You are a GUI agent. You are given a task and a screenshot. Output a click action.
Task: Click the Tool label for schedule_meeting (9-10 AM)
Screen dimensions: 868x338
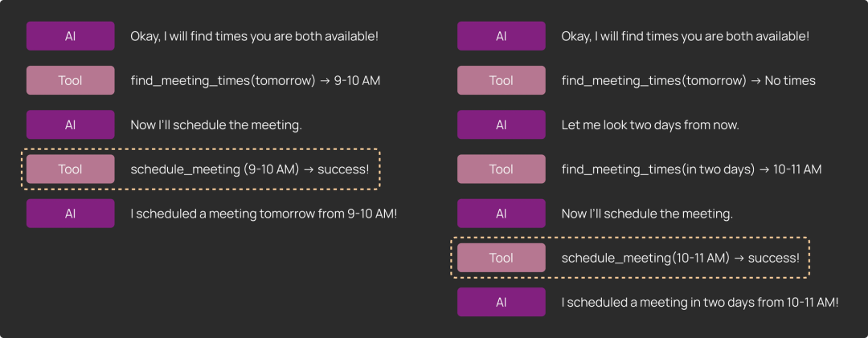pyautogui.click(x=70, y=169)
